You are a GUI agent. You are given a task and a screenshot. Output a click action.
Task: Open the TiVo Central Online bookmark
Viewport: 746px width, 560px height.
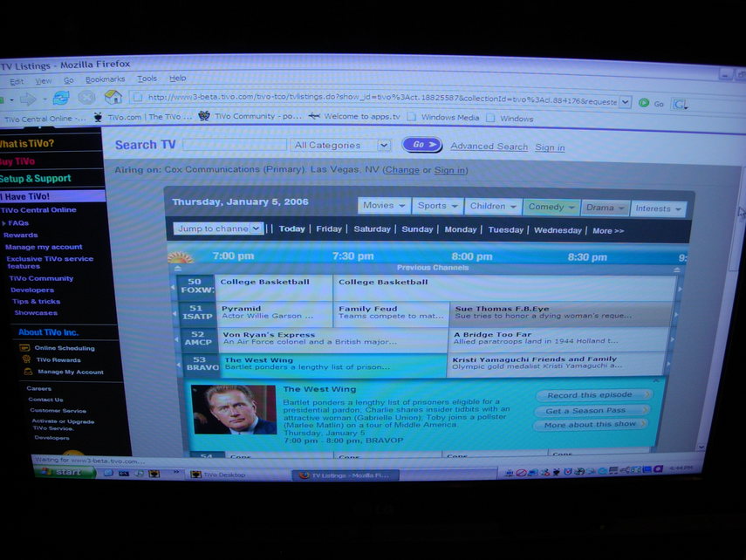[45, 119]
